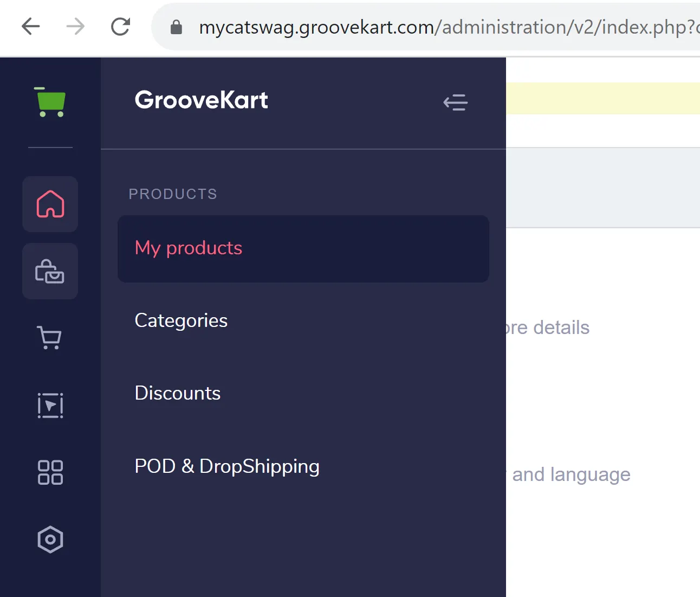
Task: Reload the current page
Action: 120,26
